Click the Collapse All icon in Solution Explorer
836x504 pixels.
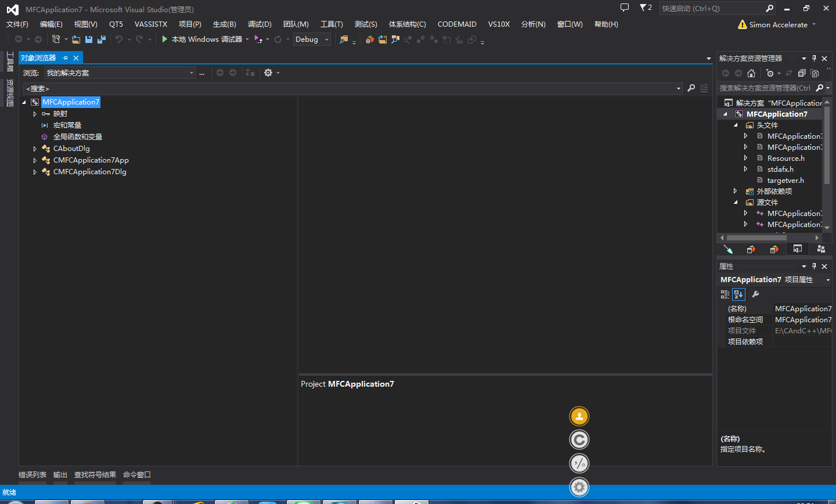click(802, 73)
